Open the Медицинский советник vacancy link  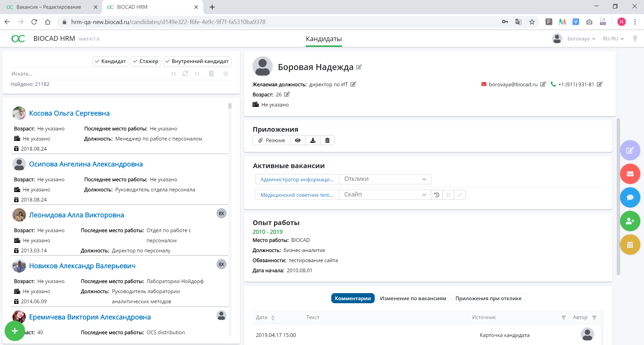click(297, 195)
